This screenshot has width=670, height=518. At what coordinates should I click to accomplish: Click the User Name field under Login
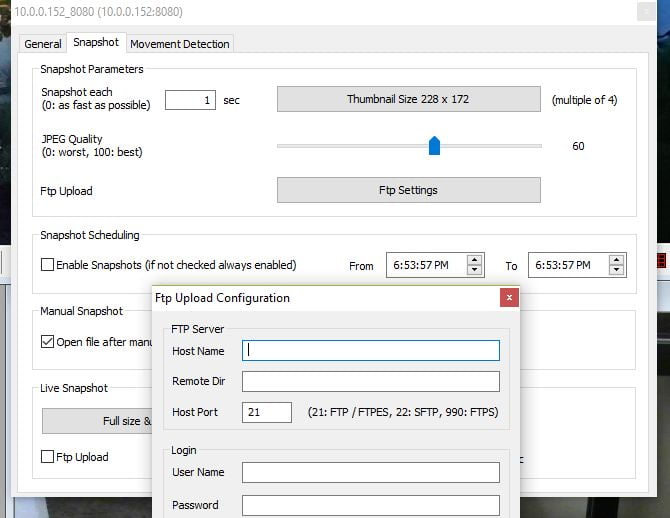370,472
